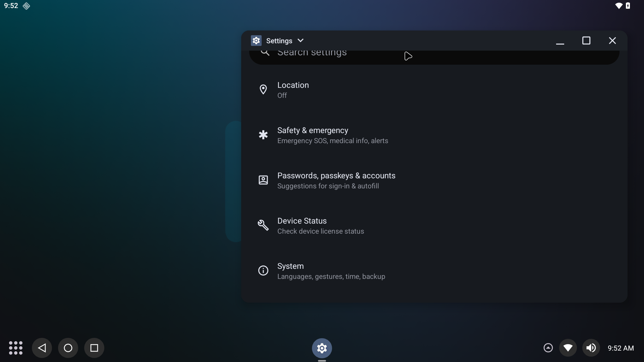Open Passwords, passkeys & accounts

click(336, 180)
